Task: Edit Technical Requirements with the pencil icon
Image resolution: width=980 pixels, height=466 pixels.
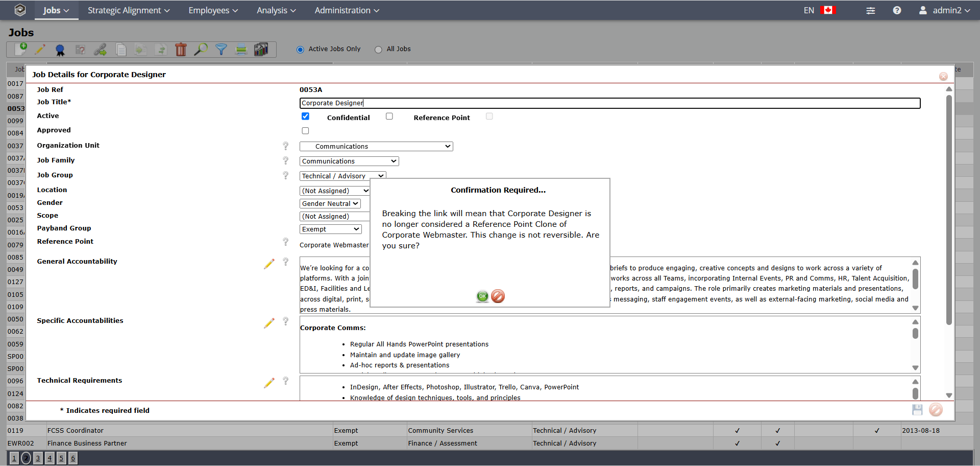Action: 269,383
